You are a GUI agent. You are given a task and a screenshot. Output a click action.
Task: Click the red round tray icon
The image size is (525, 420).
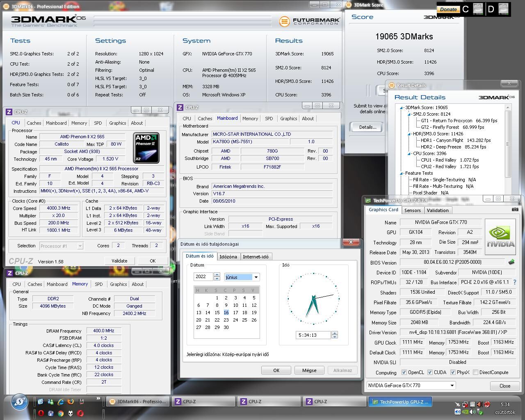487,404
